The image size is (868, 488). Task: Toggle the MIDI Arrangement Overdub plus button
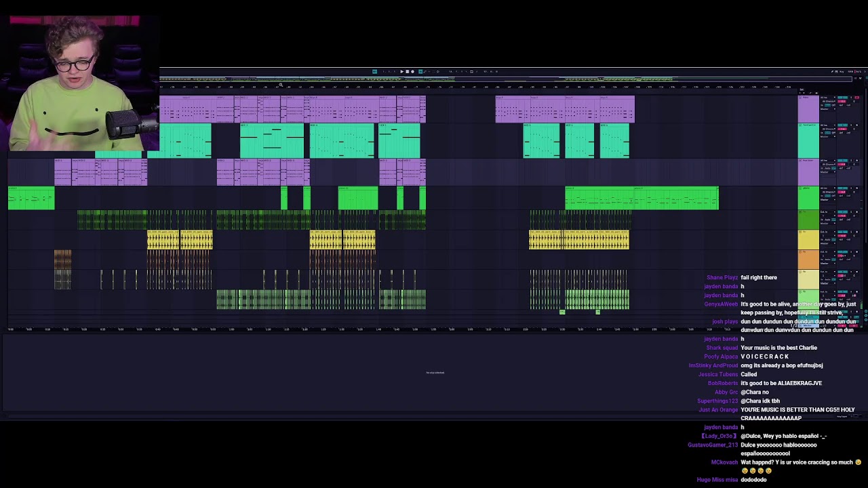pyautogui.click(x=420, y=71)
